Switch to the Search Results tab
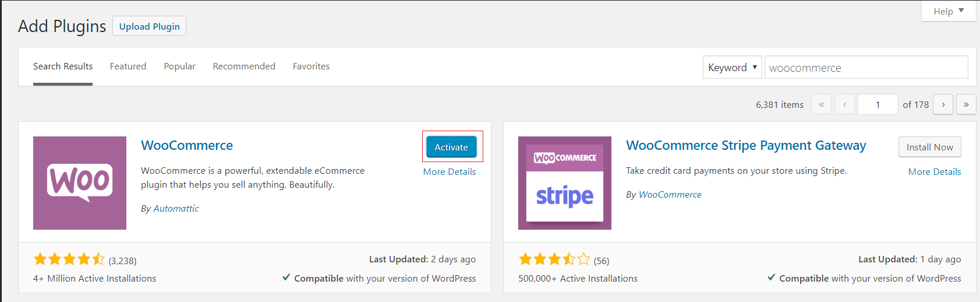The image size is (980, 302). pyautogui.click(x=63, y=66)
